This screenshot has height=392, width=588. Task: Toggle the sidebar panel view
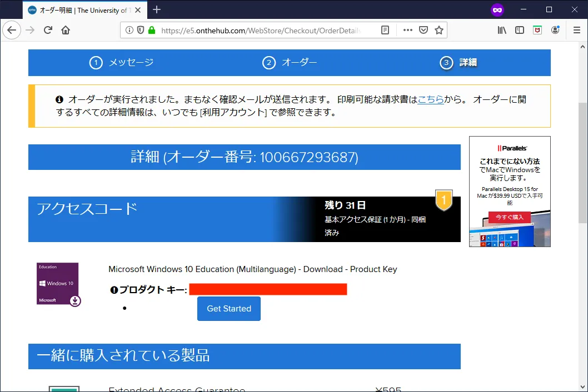pyautogui.click(x=520, y=30)
